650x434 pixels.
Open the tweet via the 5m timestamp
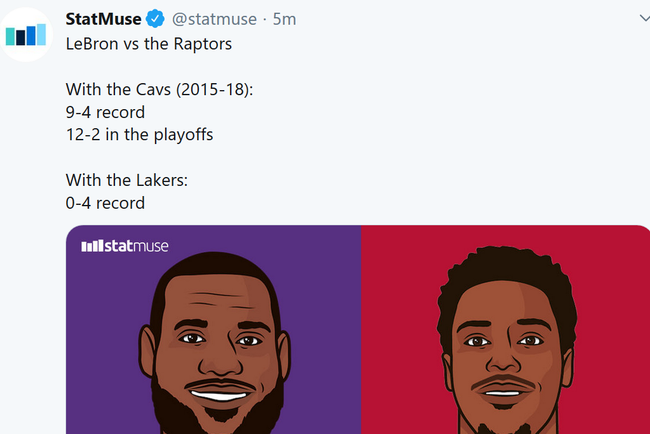click(284, 19)
